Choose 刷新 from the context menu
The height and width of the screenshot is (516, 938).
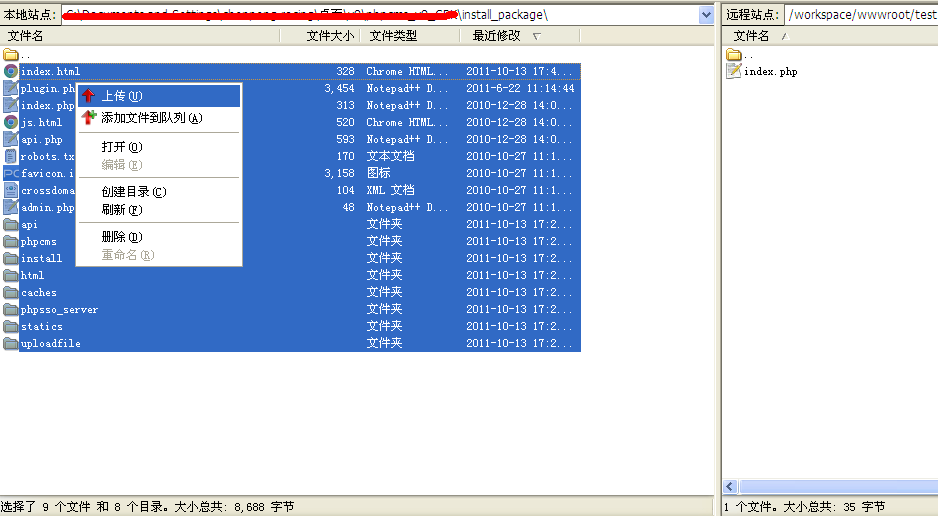[x=121, y=210]
